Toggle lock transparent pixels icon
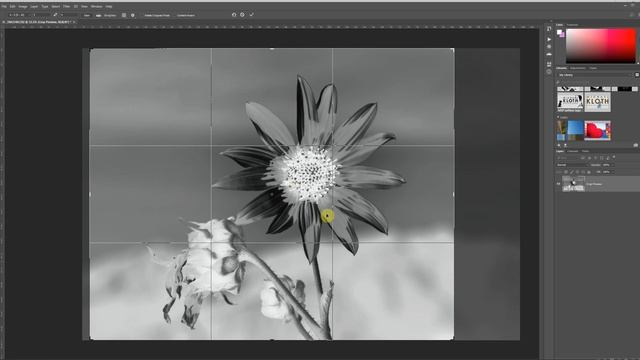640x360 pixels. click(566, 172)
